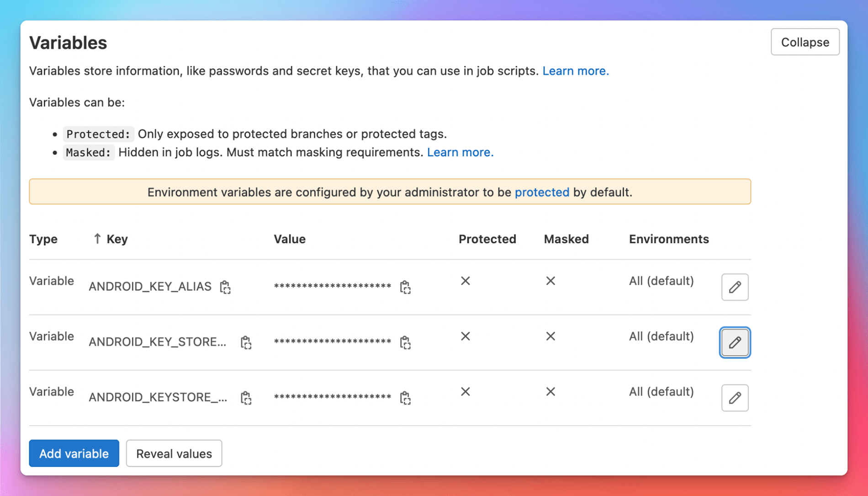Copy the ANDROID_KEYSTORE key to clipboard
The width and height of the screenshot is (868, 496).
click(x=246, y=398)
